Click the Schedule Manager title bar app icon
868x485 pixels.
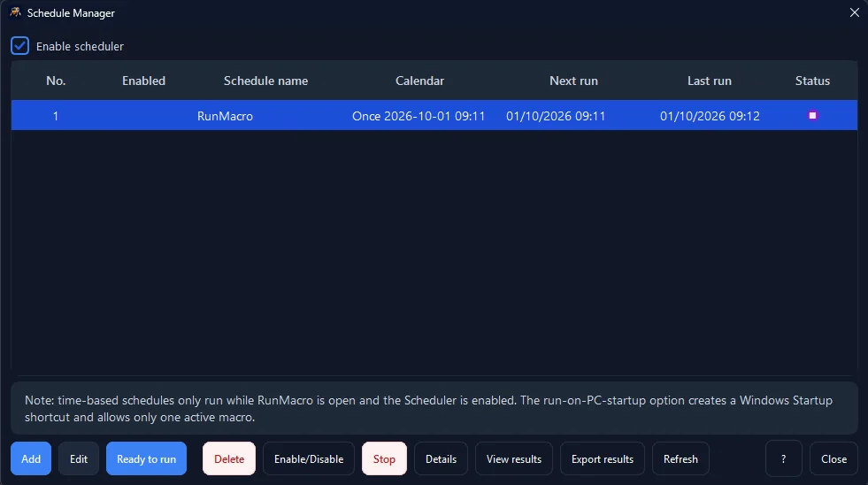16,12
